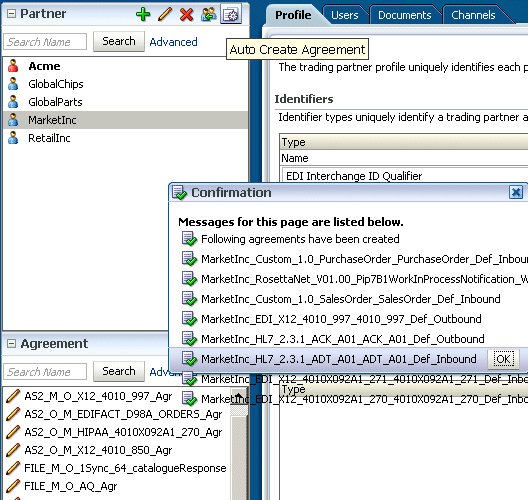Screen dimensions: 528x500
Task: Collapse the Agreement panel
Action: pyautogui.click(x=11, y=344)
